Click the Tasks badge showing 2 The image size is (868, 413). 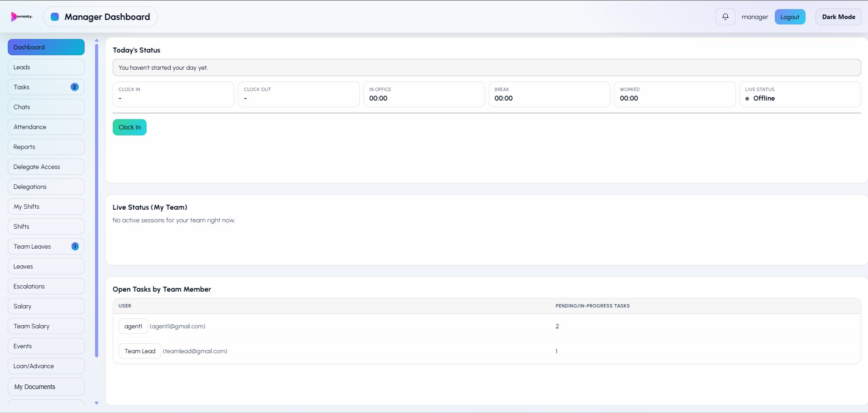click(74, 87)
